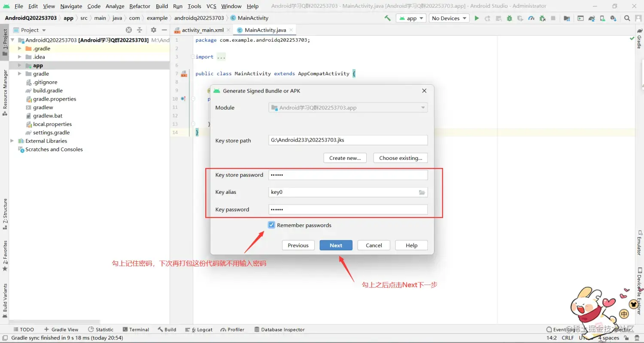Click the Search Everywhere magnifier icon
This screenshot has width=644, height=343.
(x=627, y=18)
